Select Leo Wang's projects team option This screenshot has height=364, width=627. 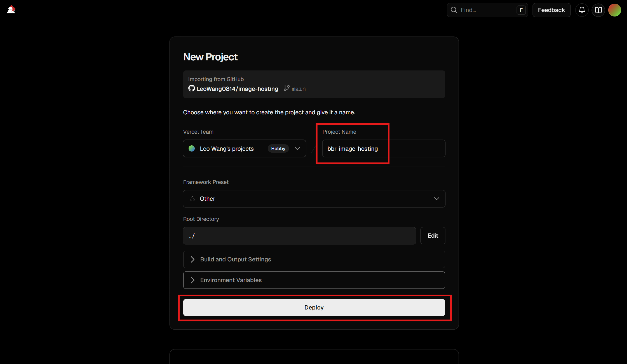(x=227, y=148)
